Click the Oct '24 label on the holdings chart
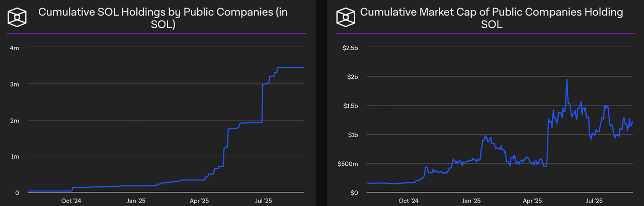The width and height of the screenshot is (644, 206). pos(71,201)
